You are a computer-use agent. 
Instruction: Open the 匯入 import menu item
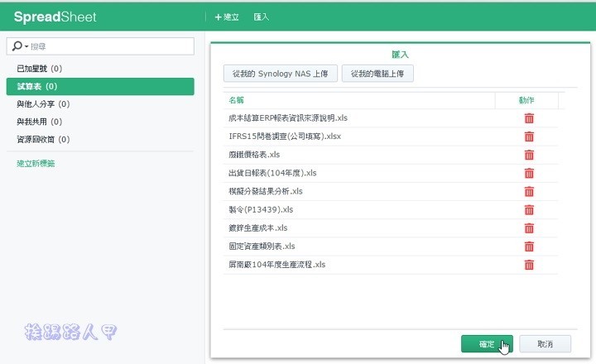[x=261, y=17]
